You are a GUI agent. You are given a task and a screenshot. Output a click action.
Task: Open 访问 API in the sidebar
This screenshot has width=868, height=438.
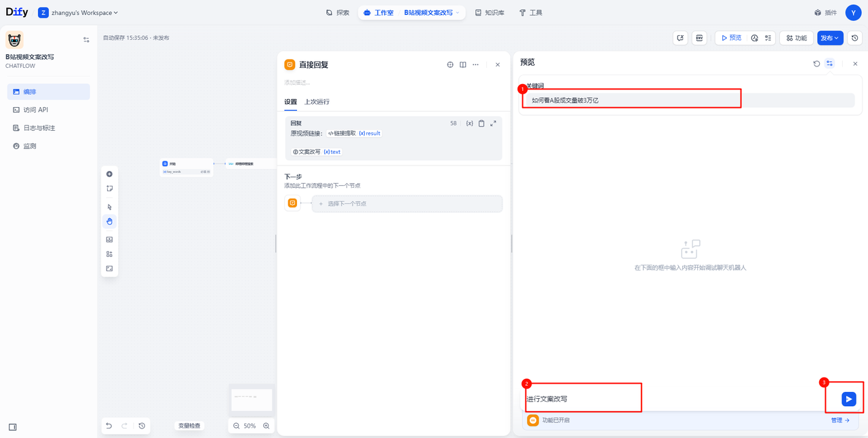point(35,110)
